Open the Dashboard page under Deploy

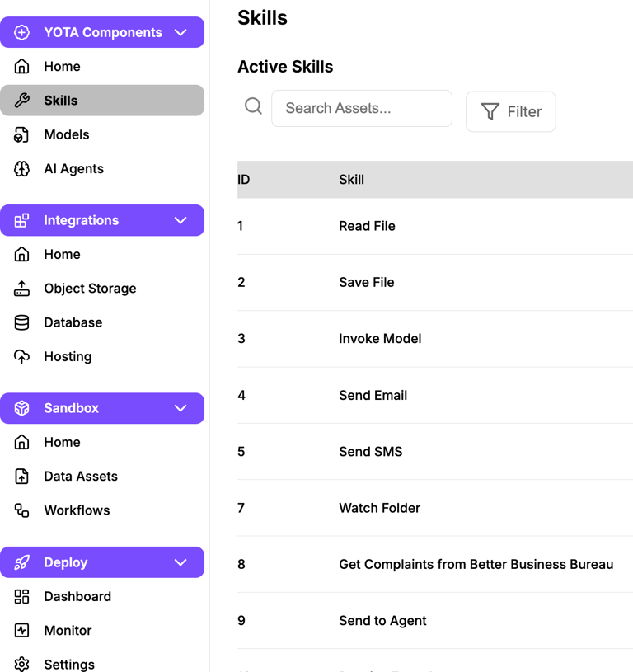point(77,596)
